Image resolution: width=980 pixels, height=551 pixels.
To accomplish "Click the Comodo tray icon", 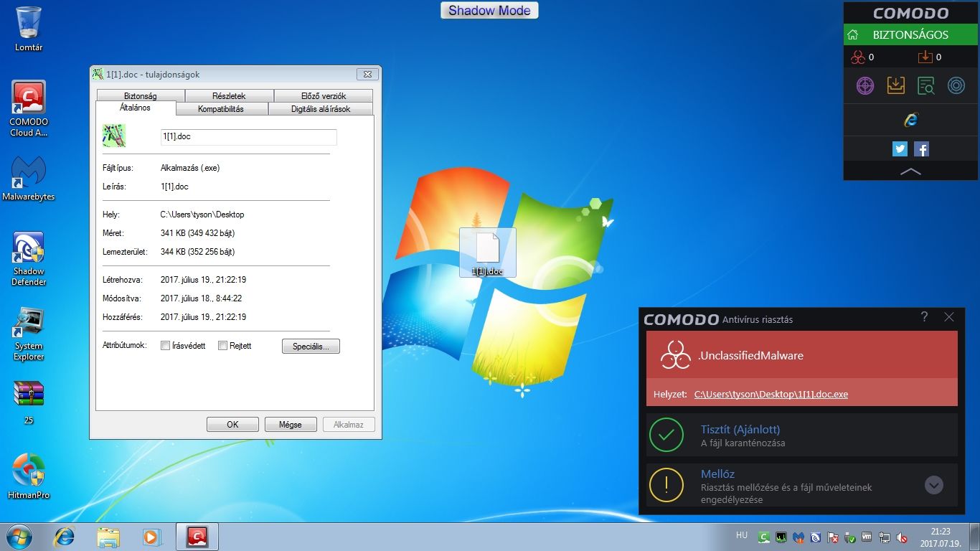I will coord(765,537).
